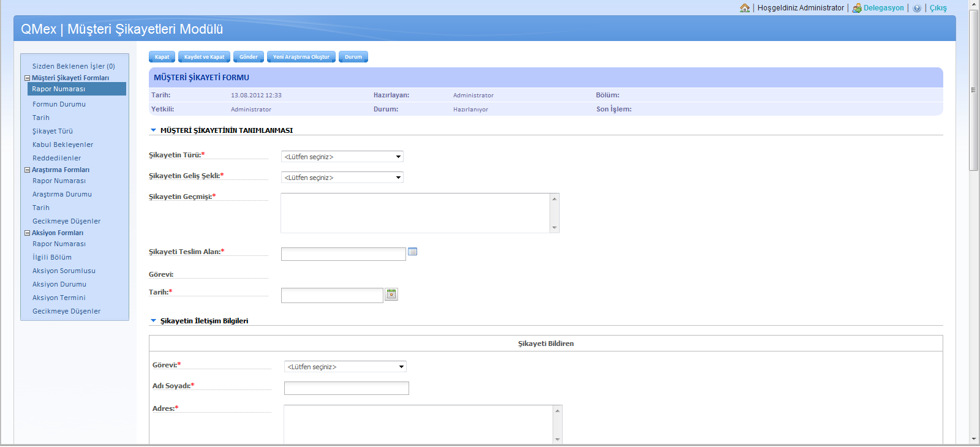
Task: Select Formun Durumu in sidebar
Action: (59, 104)
